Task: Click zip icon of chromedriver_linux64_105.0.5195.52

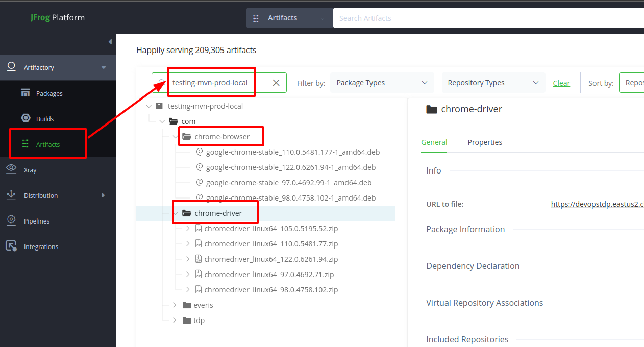Action: (x=199, y=229)
